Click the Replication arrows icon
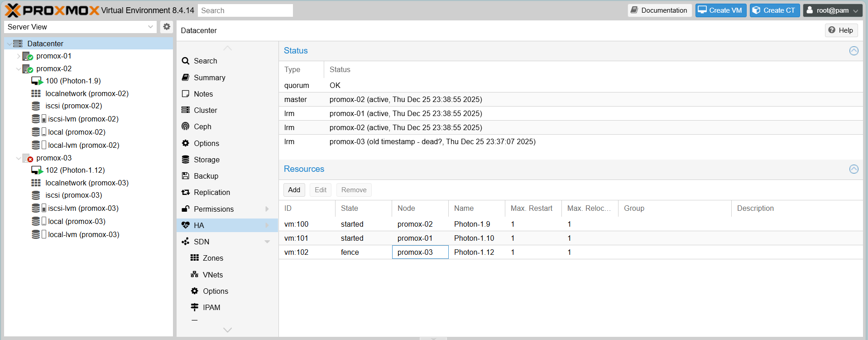This screenshot has width=868, height=340. [185, 193]
